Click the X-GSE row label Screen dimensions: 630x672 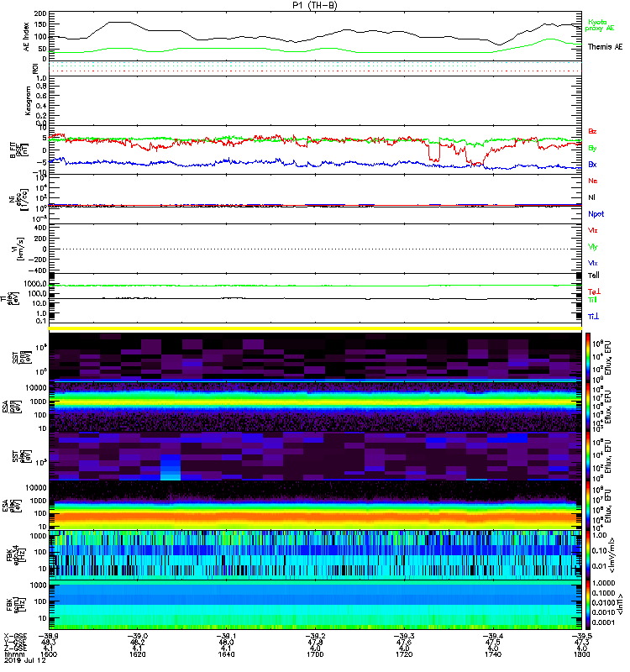coord(15,636)
